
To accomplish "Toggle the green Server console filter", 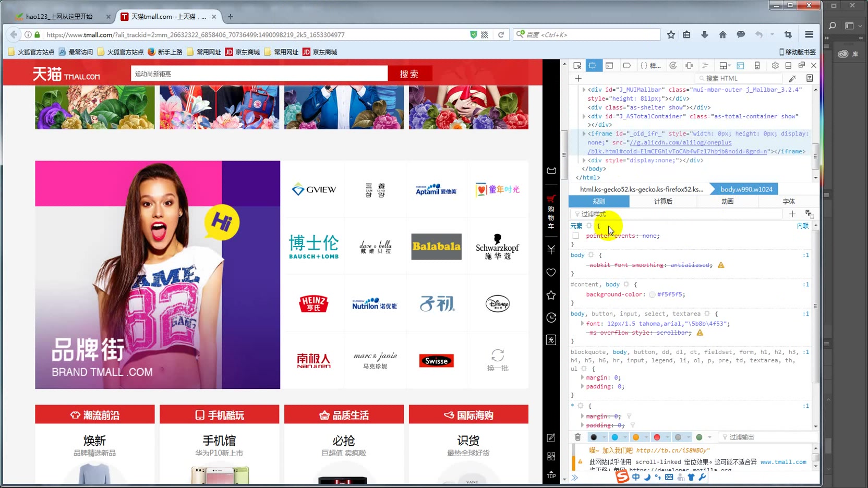I will (x=699, y=437).
